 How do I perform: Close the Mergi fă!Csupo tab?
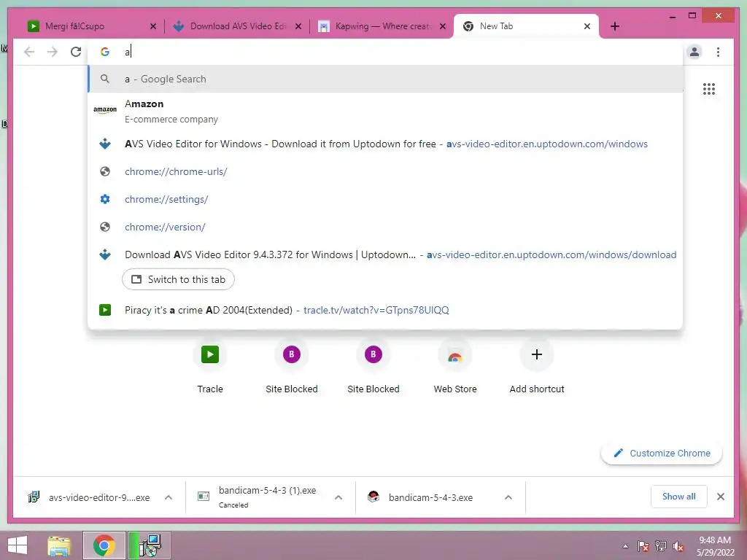tap(153, 26)
